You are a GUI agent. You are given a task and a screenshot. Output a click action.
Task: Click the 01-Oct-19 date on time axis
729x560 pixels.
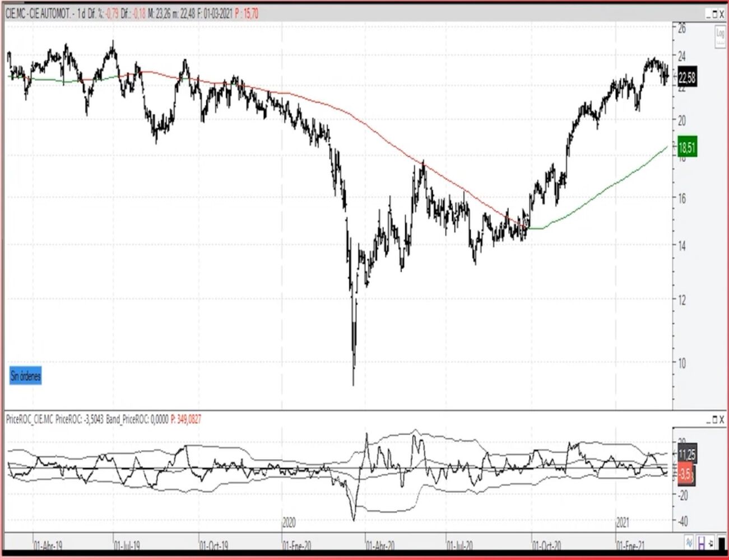pos(214,545)
